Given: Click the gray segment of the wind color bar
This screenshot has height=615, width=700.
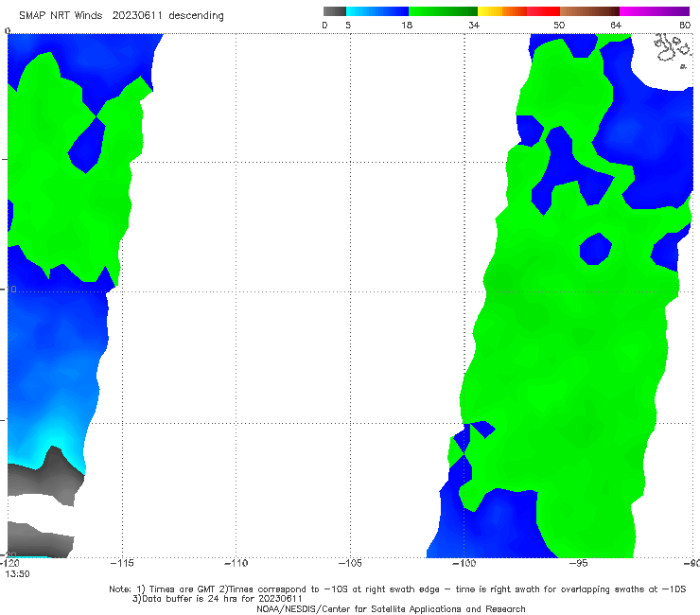Looking at the screenshot, I should pyautogui.click(x=335, y=11).
